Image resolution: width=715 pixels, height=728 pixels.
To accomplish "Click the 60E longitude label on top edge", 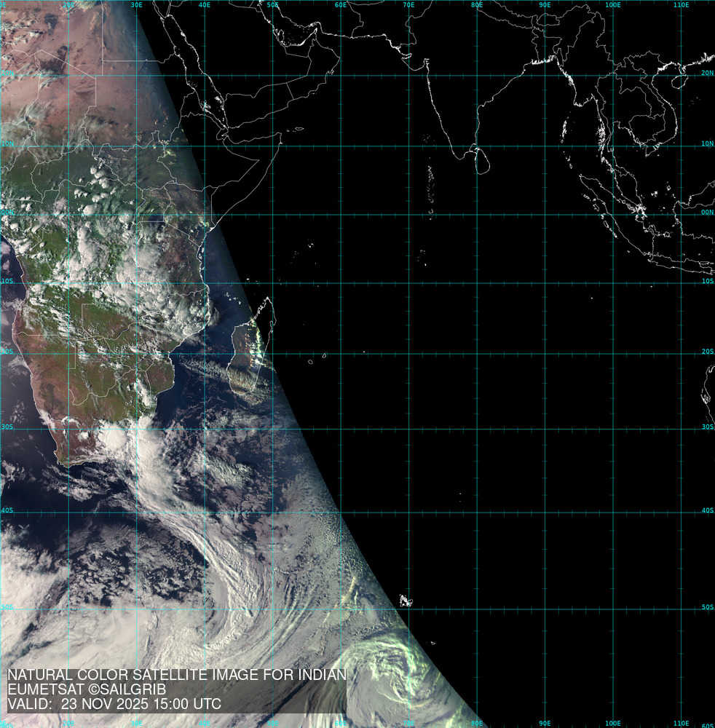I will (340, 5).
